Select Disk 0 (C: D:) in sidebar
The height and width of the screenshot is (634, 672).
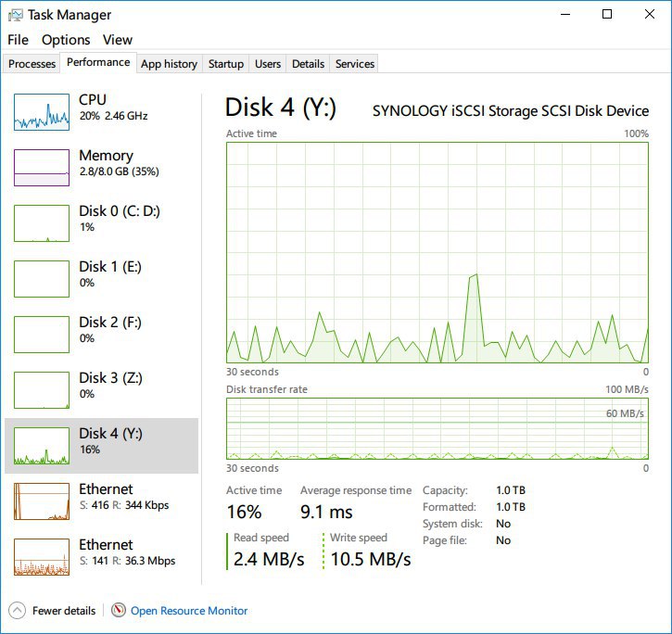coord(119,219)
